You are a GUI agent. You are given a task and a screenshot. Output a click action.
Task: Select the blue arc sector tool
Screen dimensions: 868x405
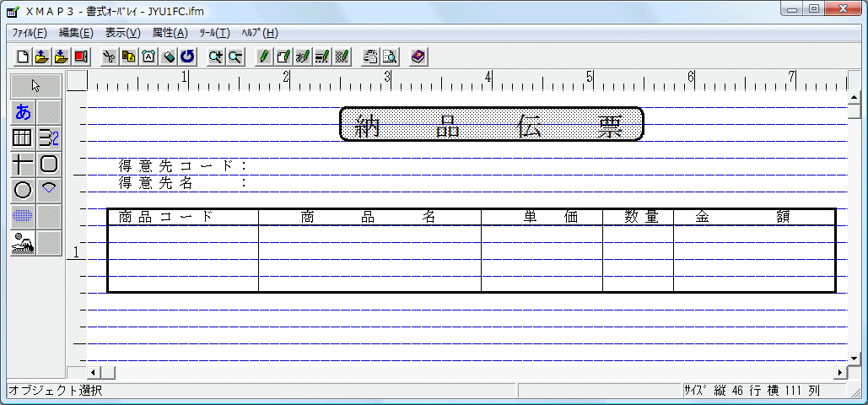point(49,190)
